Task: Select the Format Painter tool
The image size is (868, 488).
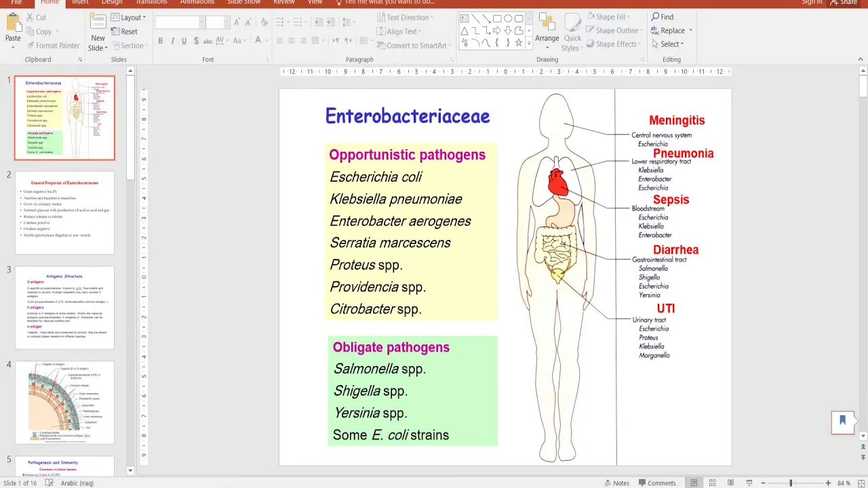Action: tap(53, 45)
